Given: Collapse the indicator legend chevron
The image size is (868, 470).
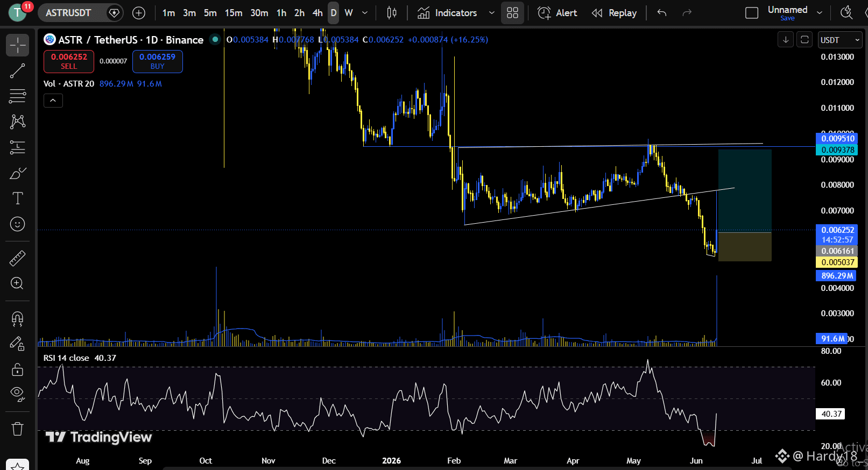Looking at the screenshot, I should point(53,101).
